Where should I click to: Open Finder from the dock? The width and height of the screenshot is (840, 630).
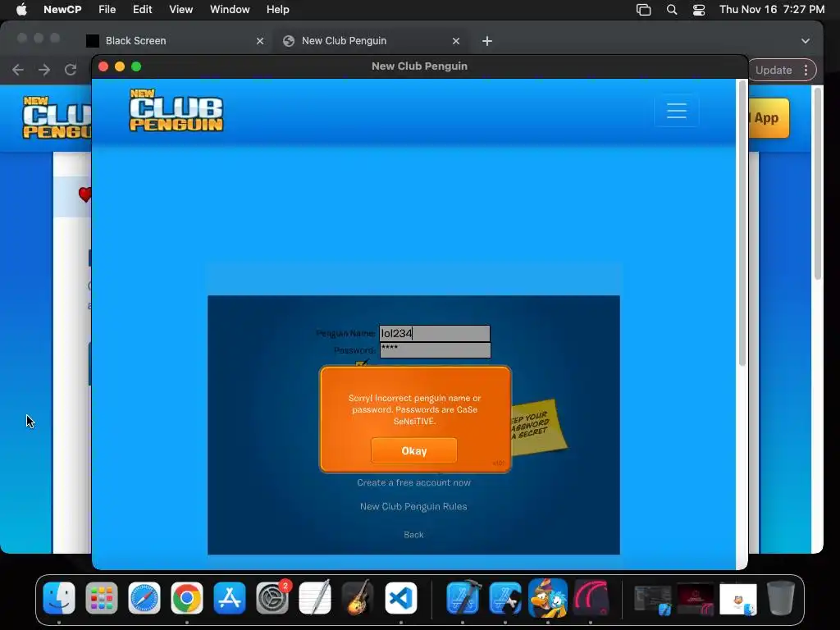pyautogui.click(x=58, y=598)
